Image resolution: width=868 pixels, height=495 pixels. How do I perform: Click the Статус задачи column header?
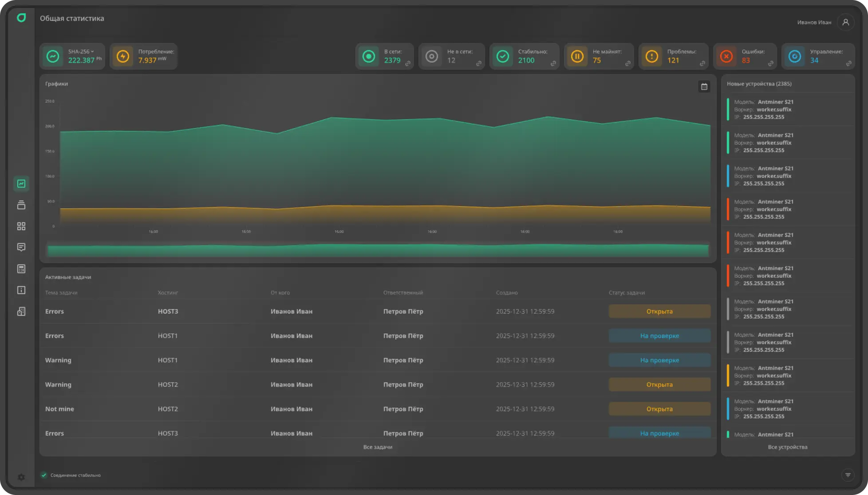[627, 293]
